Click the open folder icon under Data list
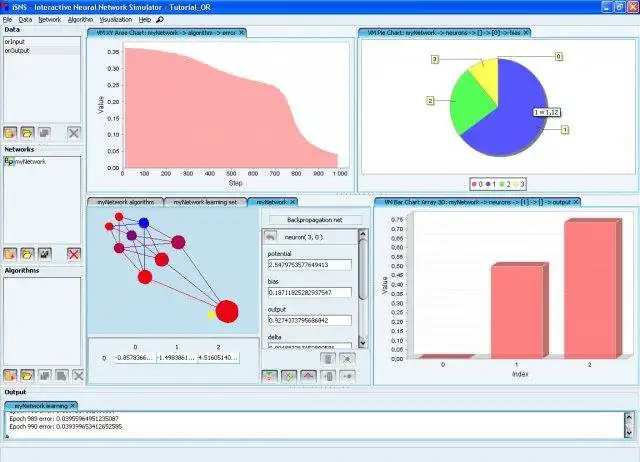Image resolution: width=640 pixels, height=462 pixels. pyautogui.click(x=27, y=133)
